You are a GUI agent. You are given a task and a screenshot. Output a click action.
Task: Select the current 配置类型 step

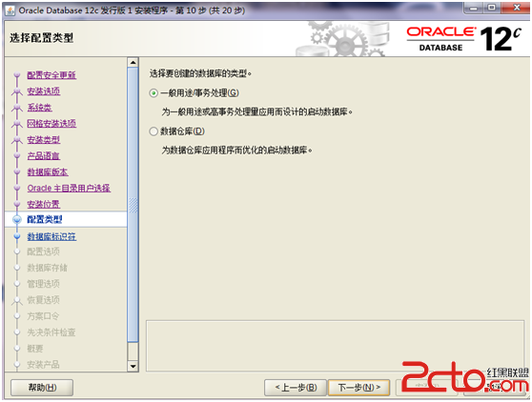coord(45,219)
